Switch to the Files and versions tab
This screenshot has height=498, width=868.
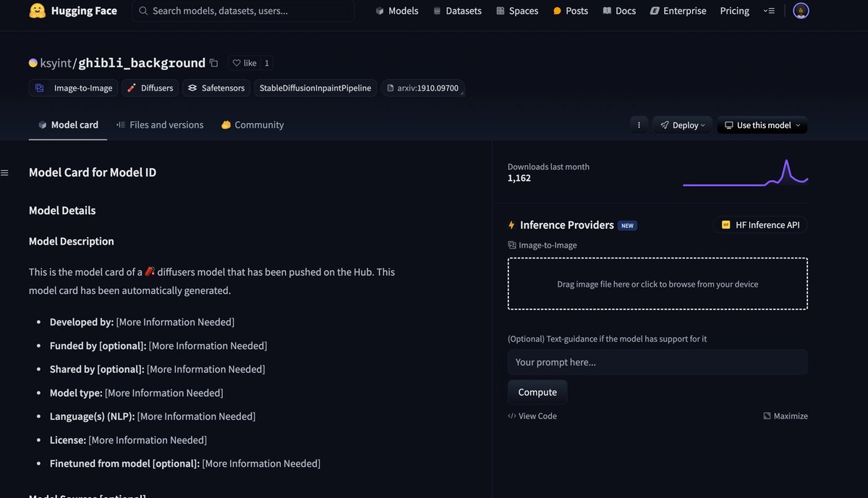(x=160, y=124)
